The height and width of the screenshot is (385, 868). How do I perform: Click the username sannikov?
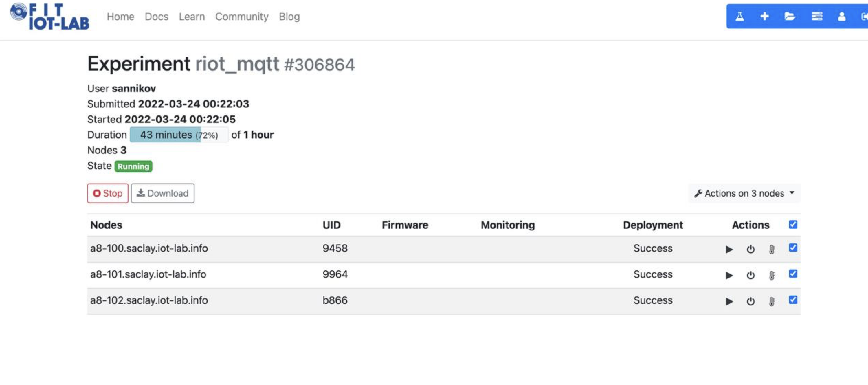coord(134,88)
